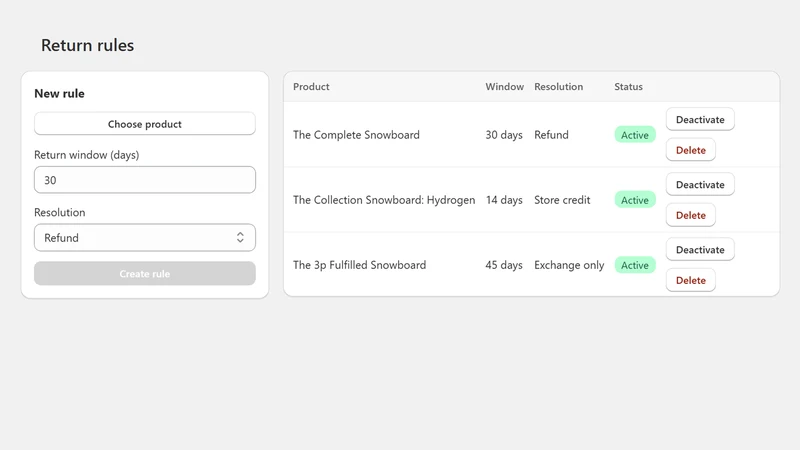Deactivate The 3p Fulfilled Snowboard rule

(700, 249)
